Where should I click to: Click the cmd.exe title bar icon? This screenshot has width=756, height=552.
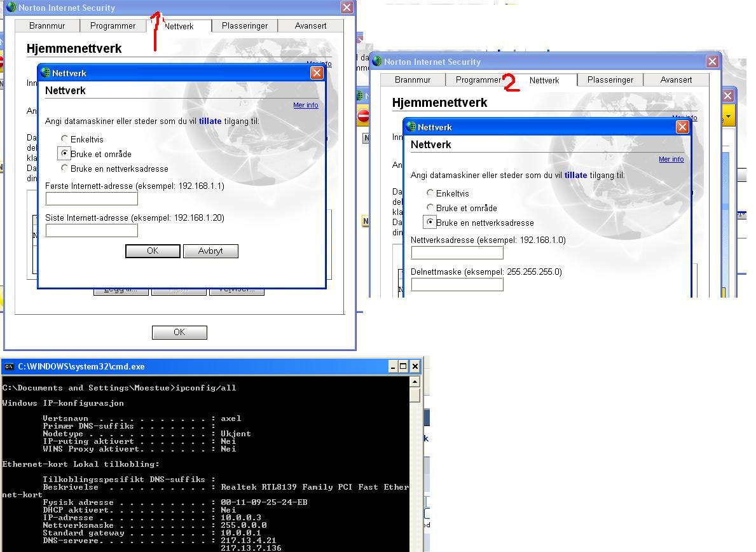coord(9,366)
